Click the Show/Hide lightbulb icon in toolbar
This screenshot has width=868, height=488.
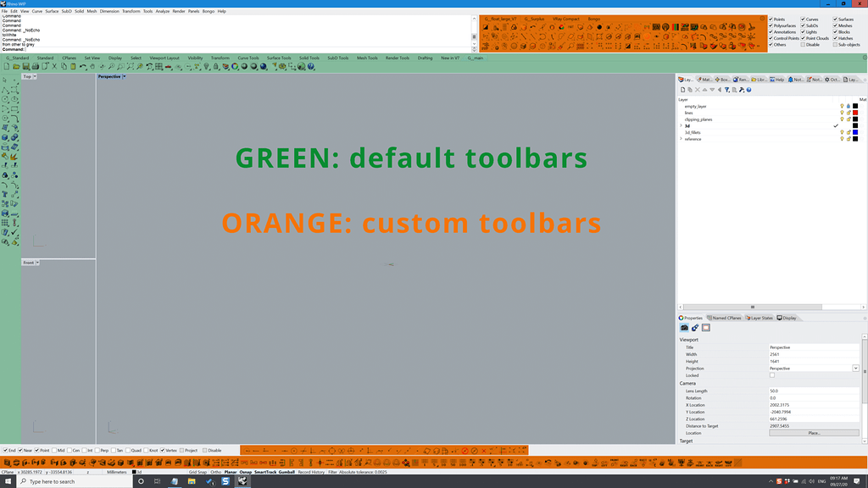point(207,66)
